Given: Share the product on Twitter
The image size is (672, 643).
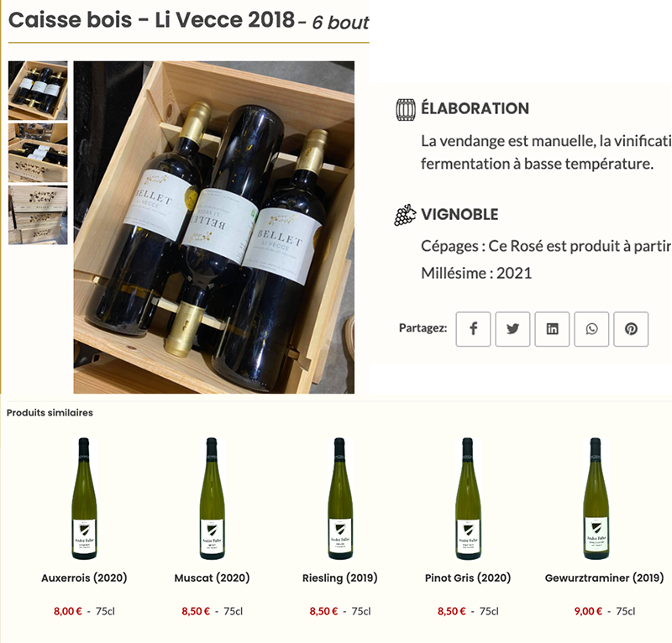Looking at the screenshot, I should tap(512, 329).
